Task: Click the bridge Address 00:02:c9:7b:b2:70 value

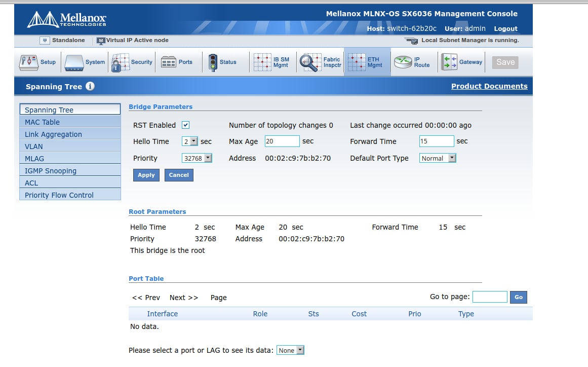Action: pos(298,158)
